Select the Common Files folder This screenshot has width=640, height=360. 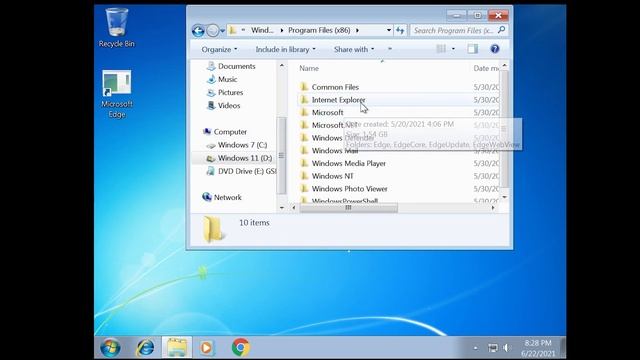[335, 87]
